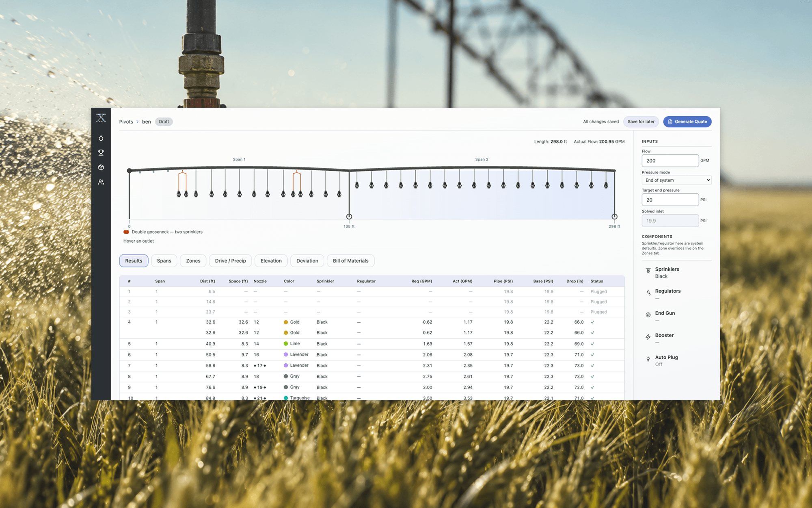Click the Span 2 label on diagram
This screenshot has height=508, width=812.
point(482,159)
